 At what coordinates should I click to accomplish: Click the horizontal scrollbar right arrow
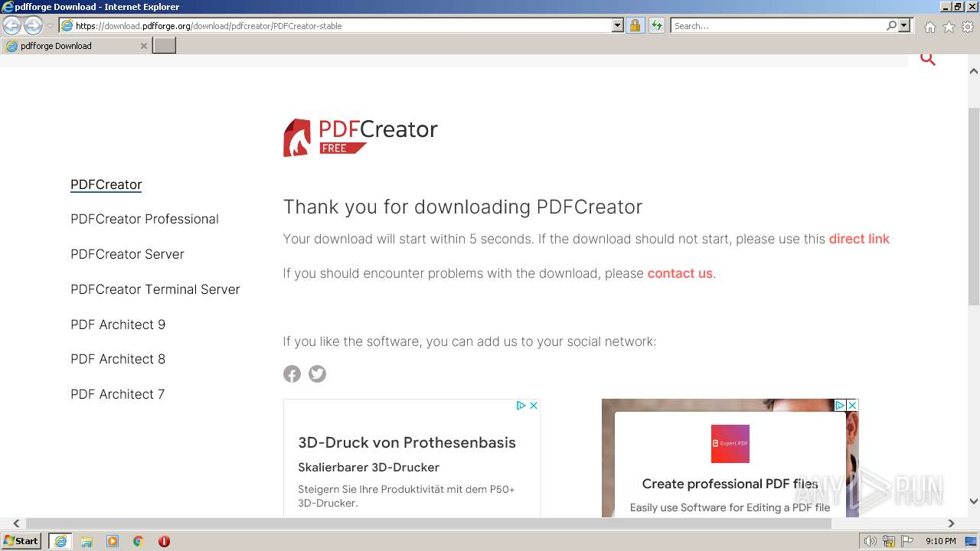(x=951, y=523)
